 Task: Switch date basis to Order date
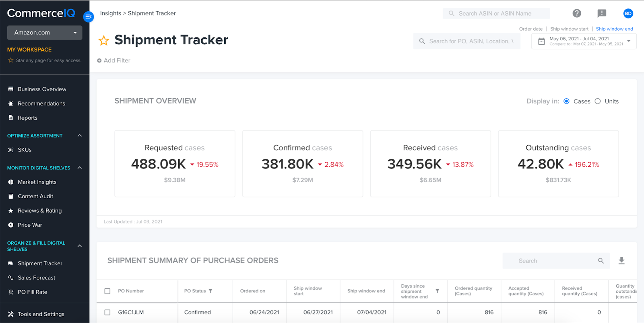[530, 29]
